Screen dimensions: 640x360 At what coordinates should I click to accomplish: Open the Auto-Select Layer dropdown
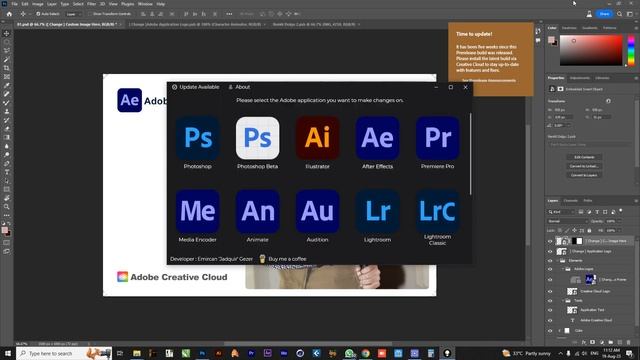pos(73,14)
